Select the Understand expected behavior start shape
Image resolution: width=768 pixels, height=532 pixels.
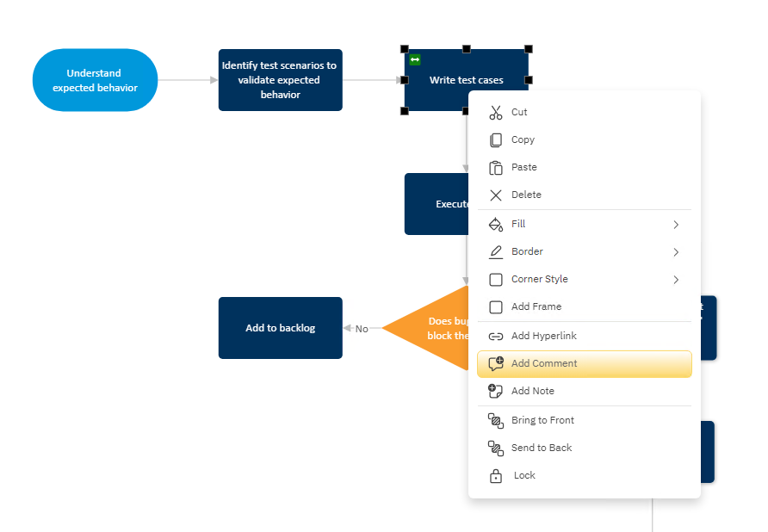coord(95,80)
